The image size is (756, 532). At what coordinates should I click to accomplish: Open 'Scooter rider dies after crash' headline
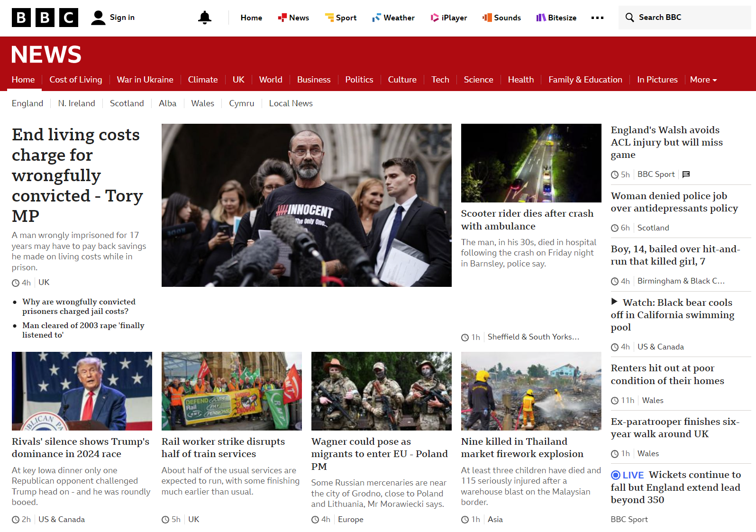(x=527, y=220)
